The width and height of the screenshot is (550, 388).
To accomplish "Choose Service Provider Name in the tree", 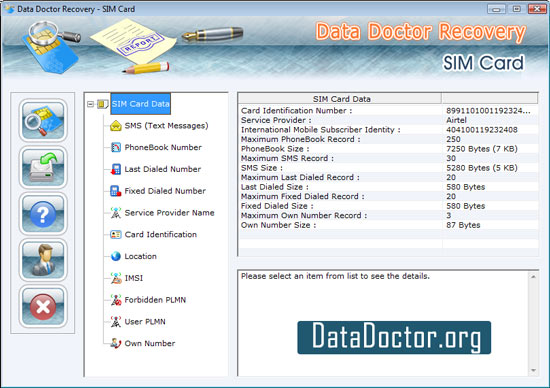I will coord(169,213).
